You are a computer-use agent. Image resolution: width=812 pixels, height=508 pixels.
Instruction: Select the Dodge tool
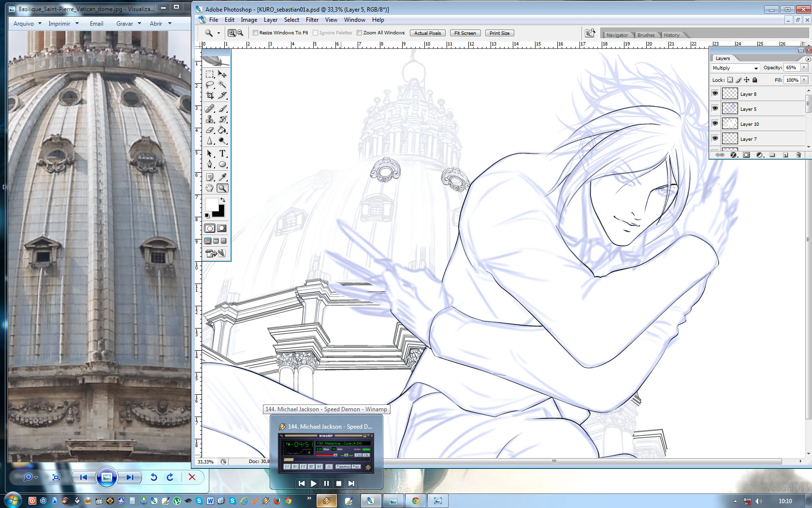[x=222, y=140]
